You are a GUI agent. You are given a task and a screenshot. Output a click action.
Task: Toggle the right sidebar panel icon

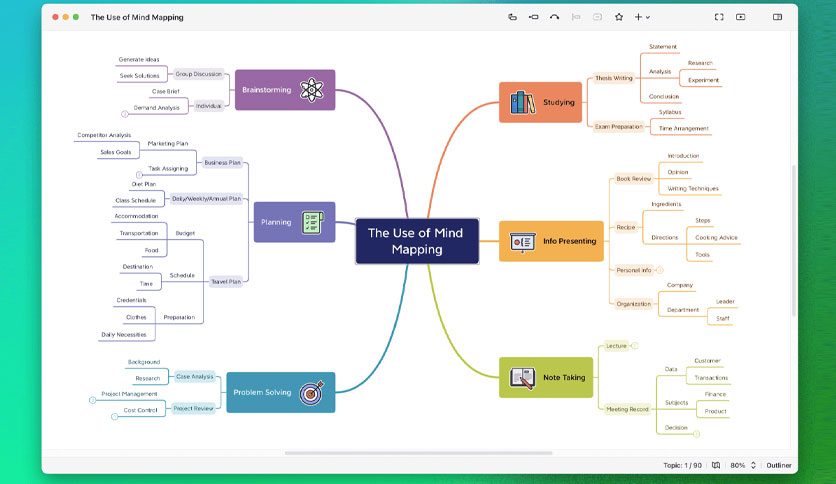777,17
